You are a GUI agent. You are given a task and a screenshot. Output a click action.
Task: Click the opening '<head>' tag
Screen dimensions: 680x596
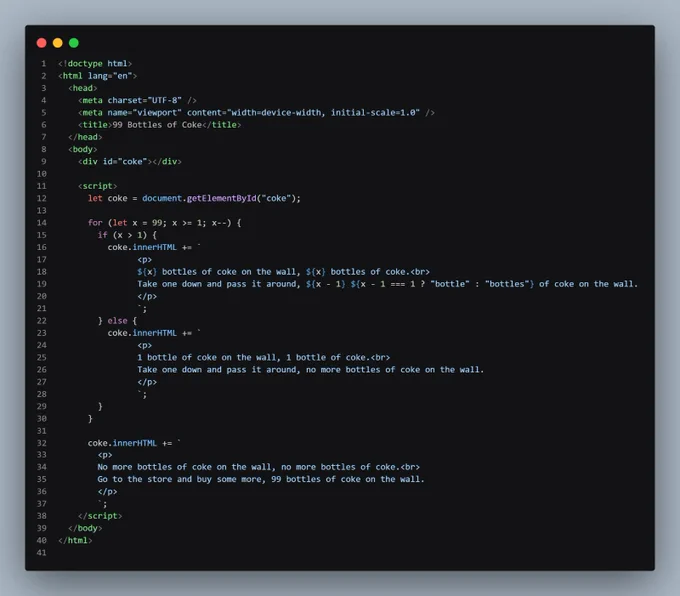(x=83, y=88)
